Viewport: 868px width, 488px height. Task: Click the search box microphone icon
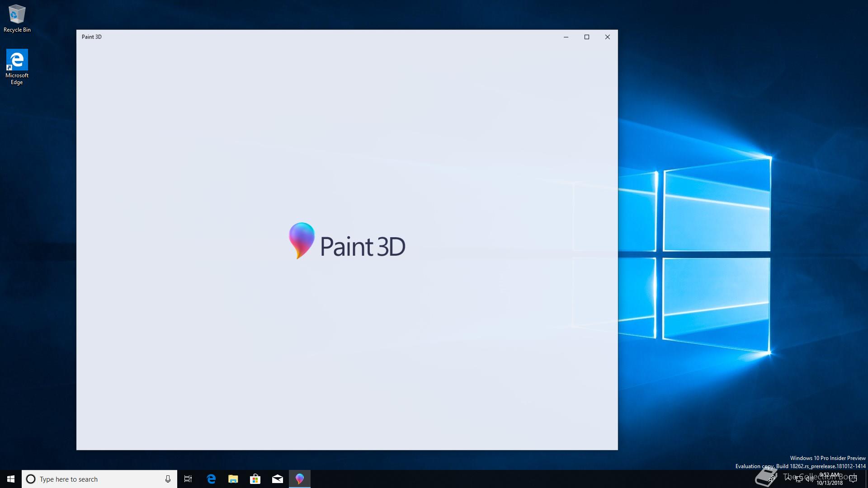pyautogui.click(x=168, y=479)
